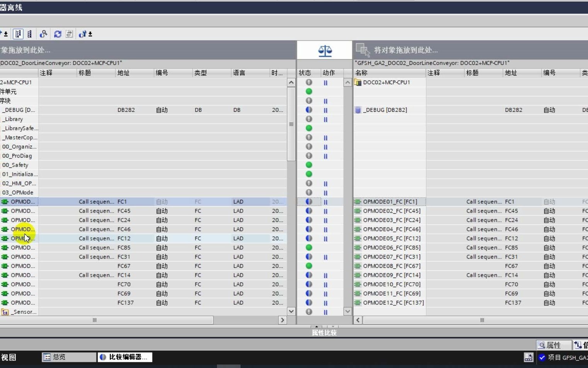The width and height of the screenshot is (588, 368).
Task: Click the 状态 column header
Action: click(x=309, y=73)
